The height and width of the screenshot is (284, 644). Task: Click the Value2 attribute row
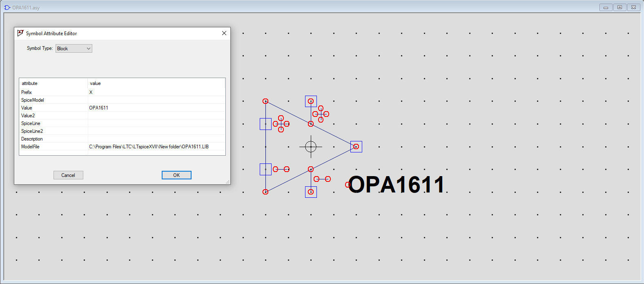point(122,115)
